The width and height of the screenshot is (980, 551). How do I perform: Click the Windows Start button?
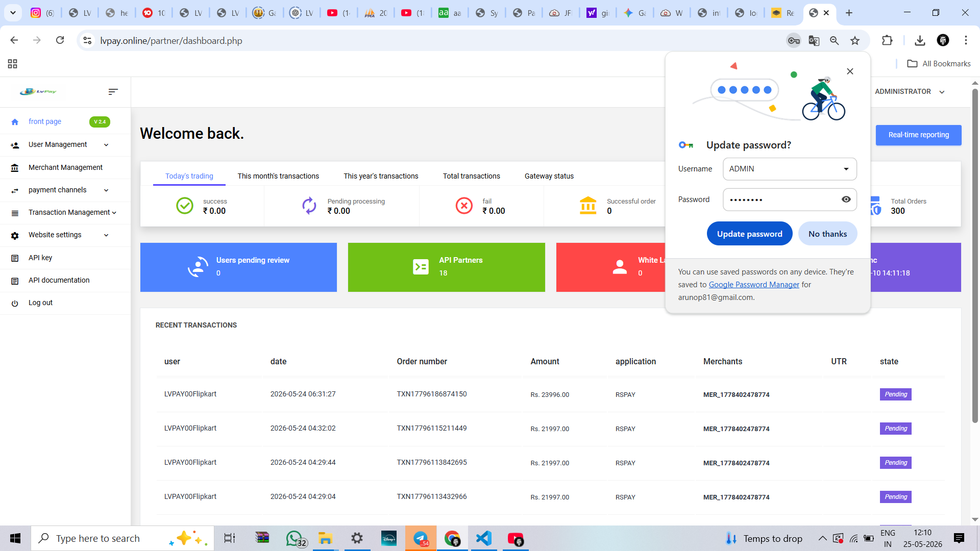[x=15, y=539]
